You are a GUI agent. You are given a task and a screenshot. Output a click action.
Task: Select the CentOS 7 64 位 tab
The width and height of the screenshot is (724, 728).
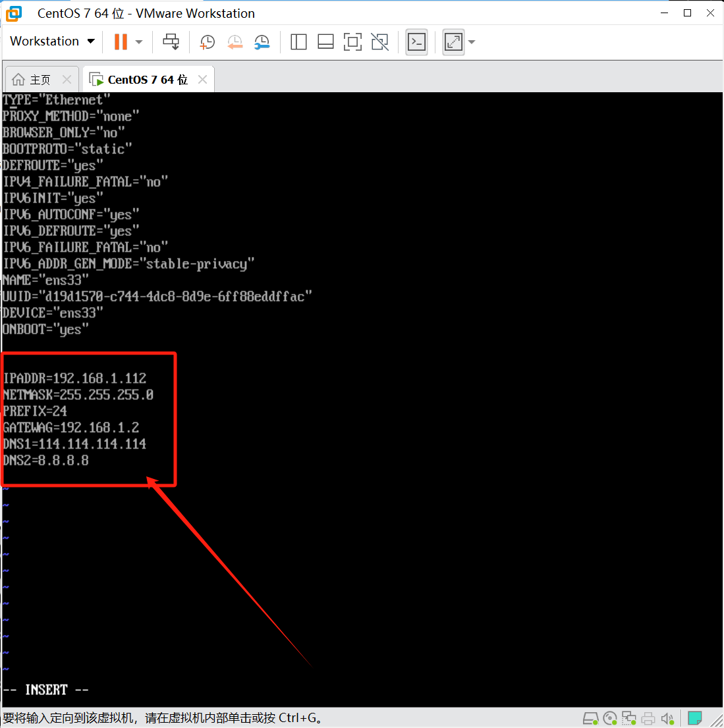(x=141, y=78)
